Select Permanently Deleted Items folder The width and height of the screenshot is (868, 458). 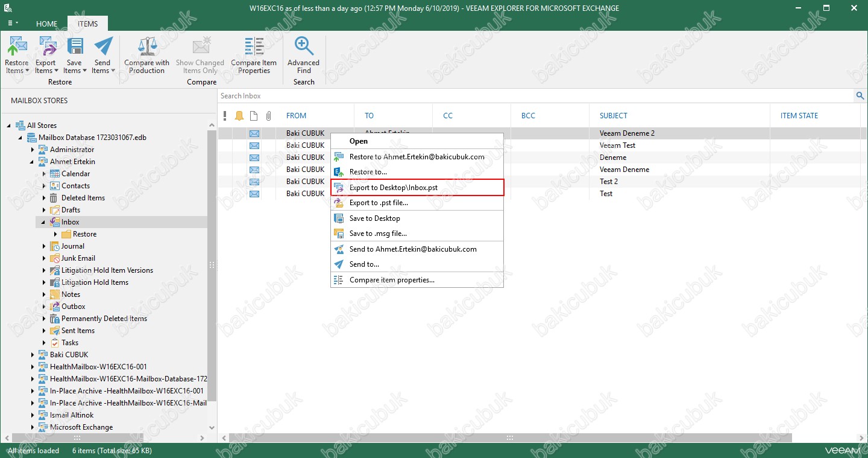104,319
